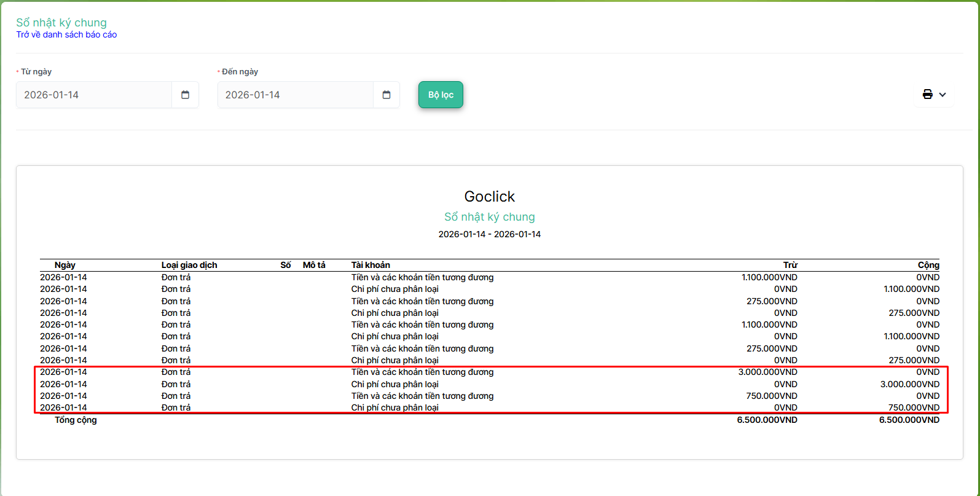Open the calendar picker for Đến ngày
980x496 pixels.
386,95
